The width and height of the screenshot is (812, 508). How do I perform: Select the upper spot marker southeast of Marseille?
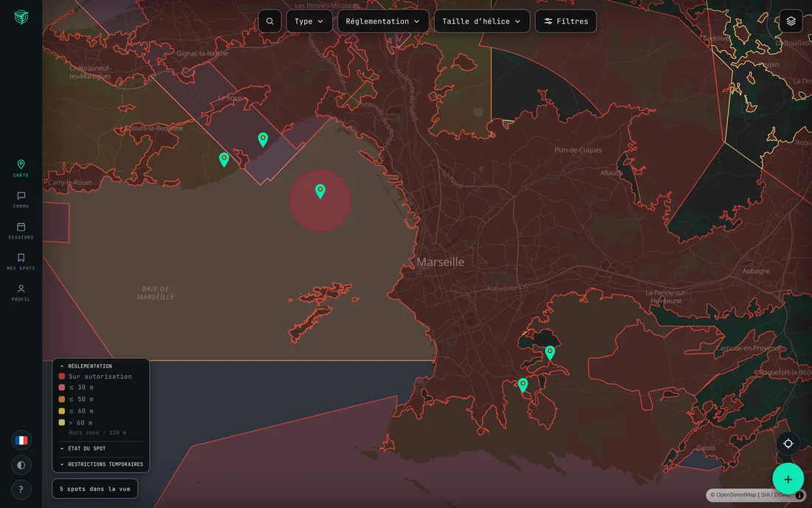tap(550, 353)
